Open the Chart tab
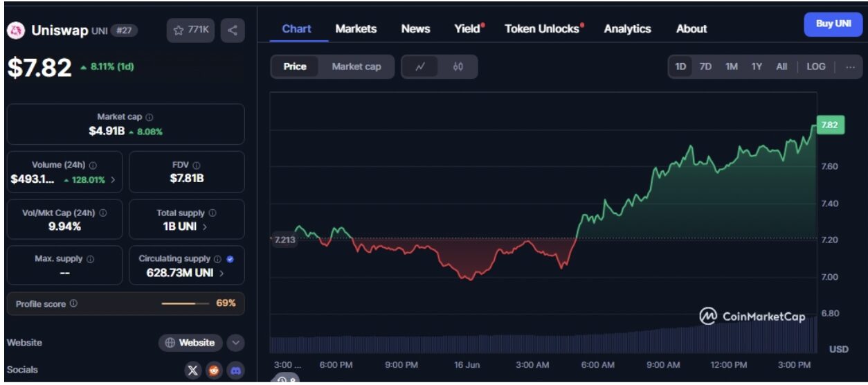This screenshot has height=385, width=868. click(x=297, y=28)
